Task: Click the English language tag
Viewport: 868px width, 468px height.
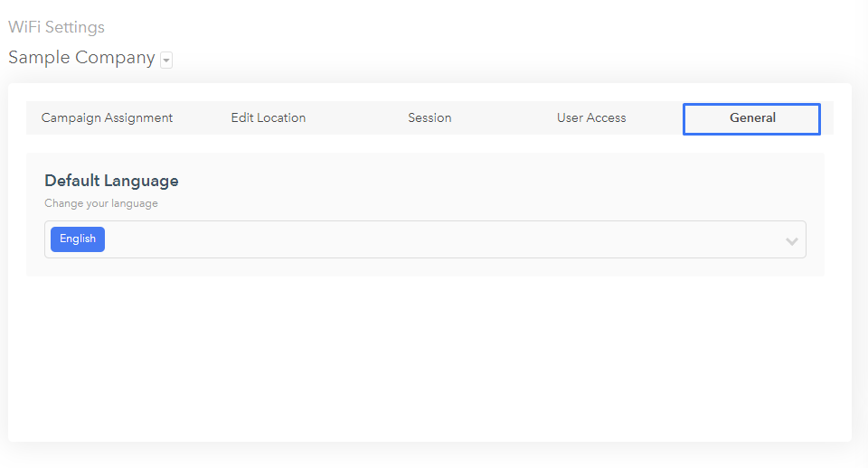Action: (78, 239)
